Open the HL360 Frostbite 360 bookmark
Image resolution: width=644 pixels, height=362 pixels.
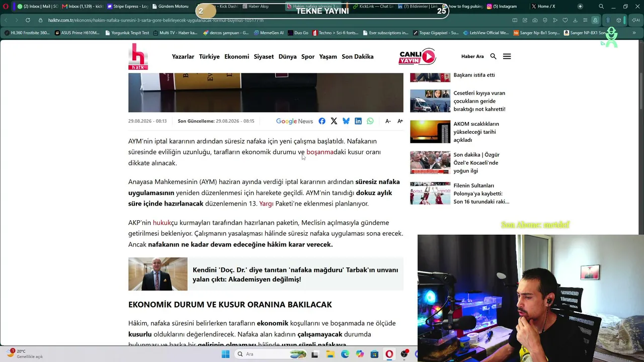(x=27, y=33)
